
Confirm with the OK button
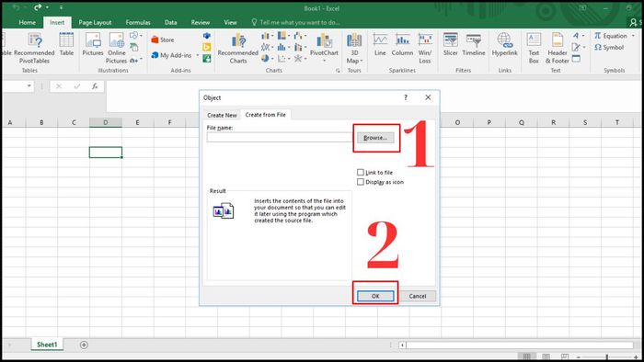tap(375, 296)
